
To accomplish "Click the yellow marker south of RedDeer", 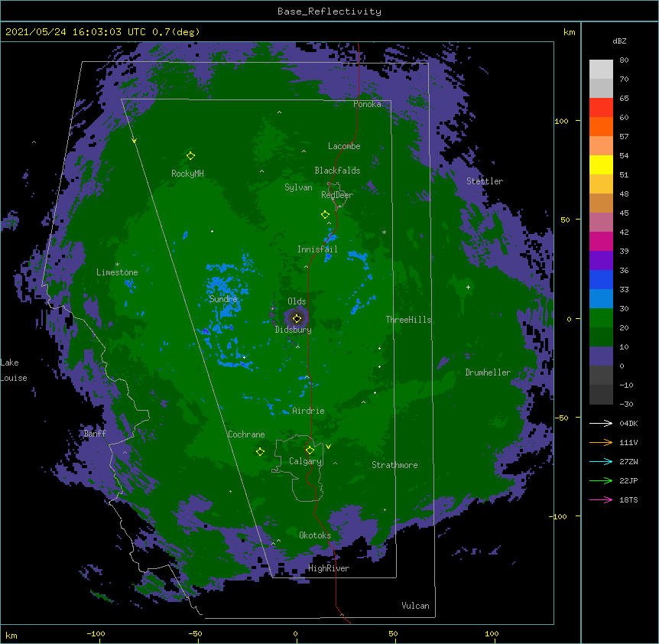I will tap(325, 215).
